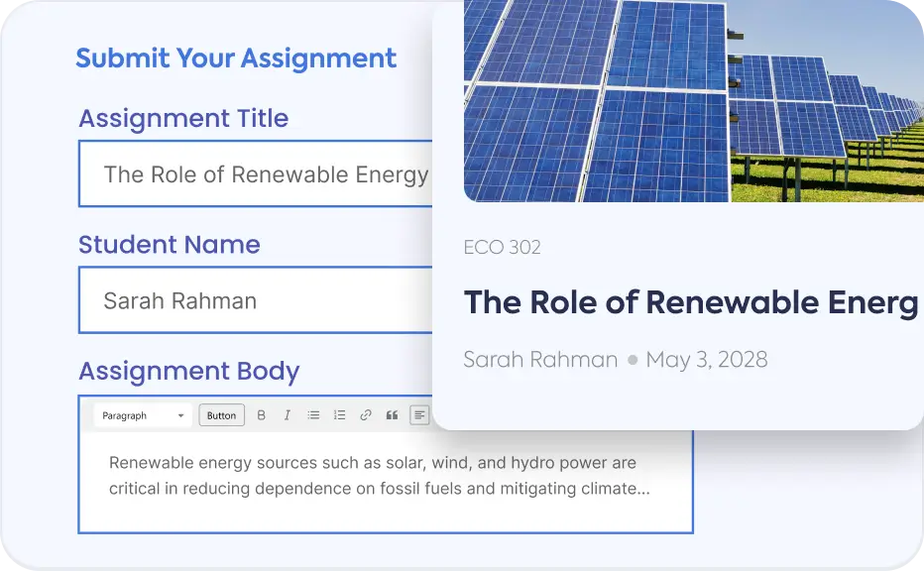Image resolution: width=924 pixels, height=571 pixels.
Task: Click into the Student Name field
Action: coord(258,300)
